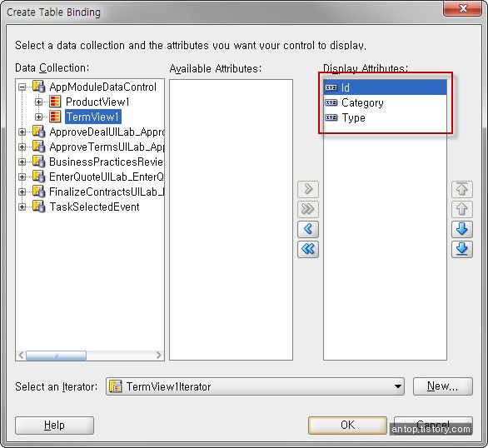
Task: Remove all attributes with double-left arrow
Action: pos(308,249)
